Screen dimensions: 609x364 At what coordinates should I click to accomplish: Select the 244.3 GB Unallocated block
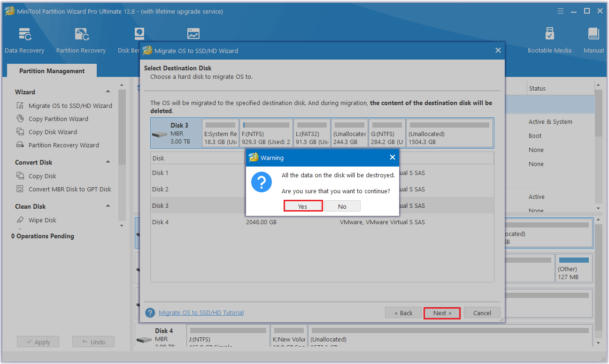(349, 133)
